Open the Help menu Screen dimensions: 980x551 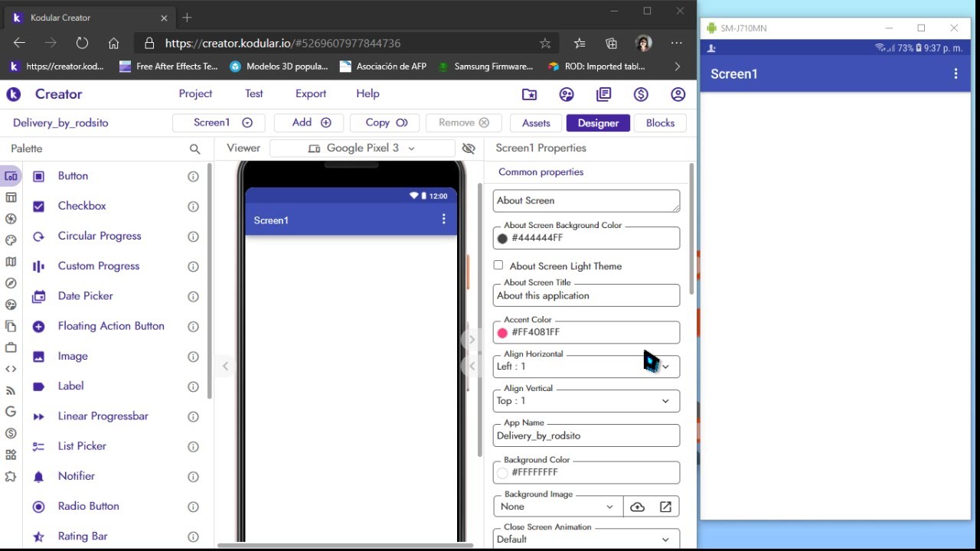367,93
